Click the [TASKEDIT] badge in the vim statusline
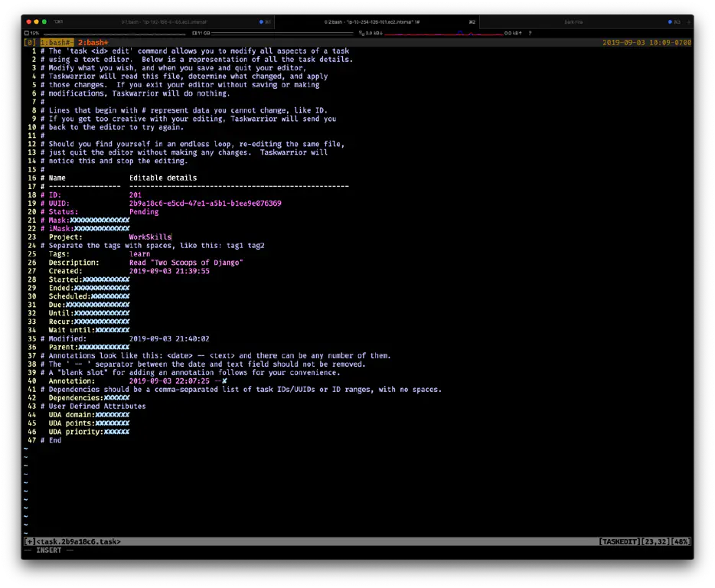This screenshot has height=588, width=715. pos(619,541)
